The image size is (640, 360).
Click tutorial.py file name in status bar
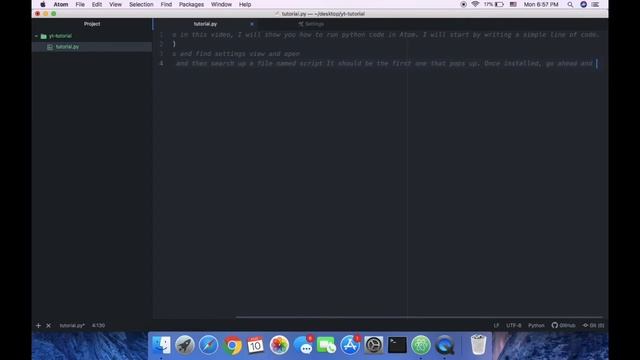[72, 325]
